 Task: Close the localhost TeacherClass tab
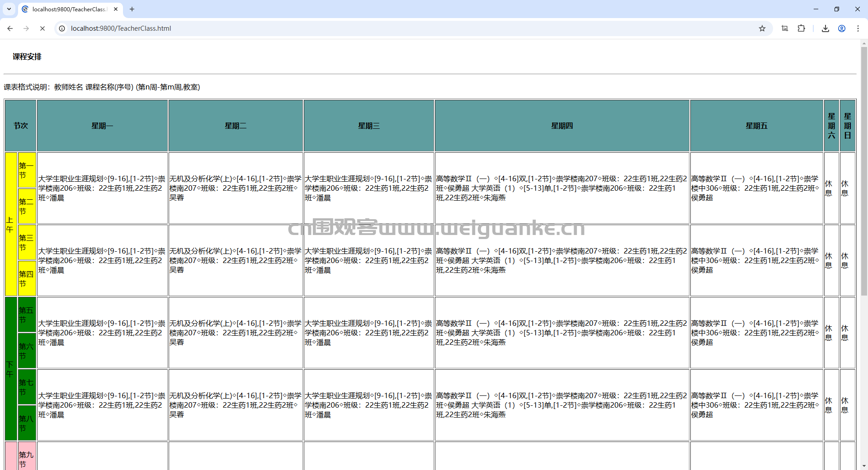tap(116, 9)
